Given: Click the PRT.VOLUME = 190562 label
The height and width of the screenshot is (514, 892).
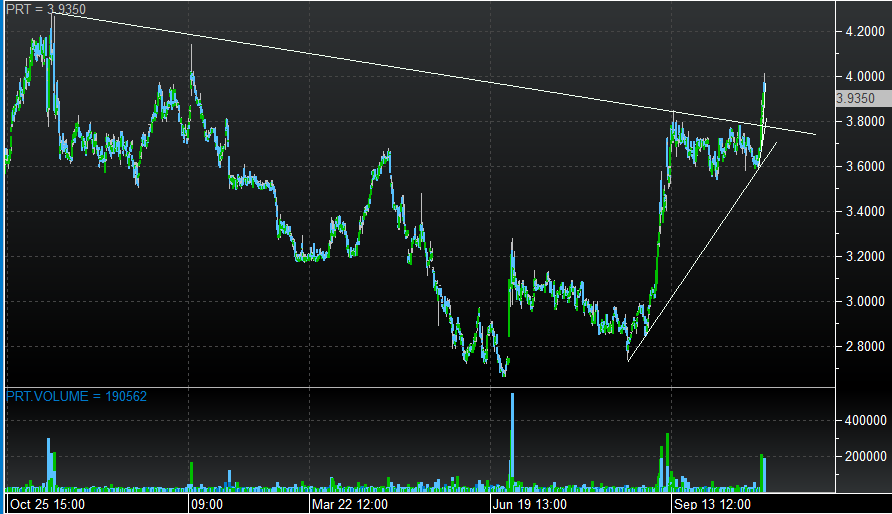Looking at the screenshot, I should click(x=77, y=396).
